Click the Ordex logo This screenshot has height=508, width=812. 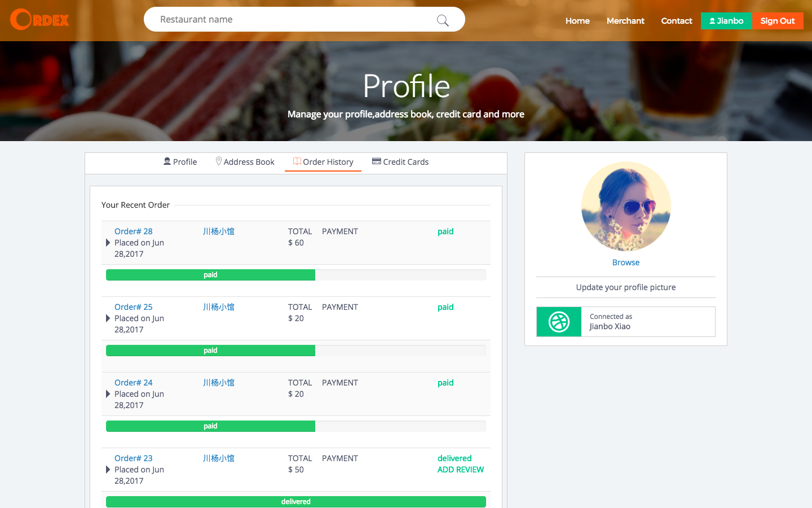(39, 20)
